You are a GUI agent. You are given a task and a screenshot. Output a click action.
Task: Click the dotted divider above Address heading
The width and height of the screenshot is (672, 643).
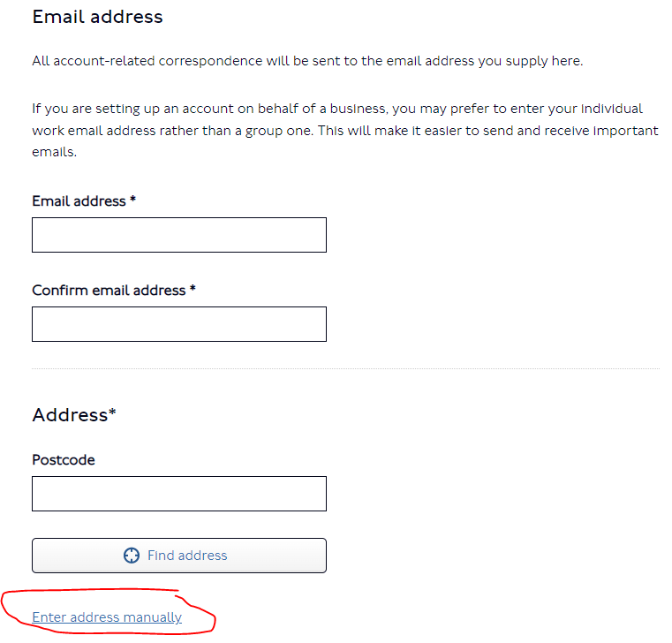coord(345,368)
